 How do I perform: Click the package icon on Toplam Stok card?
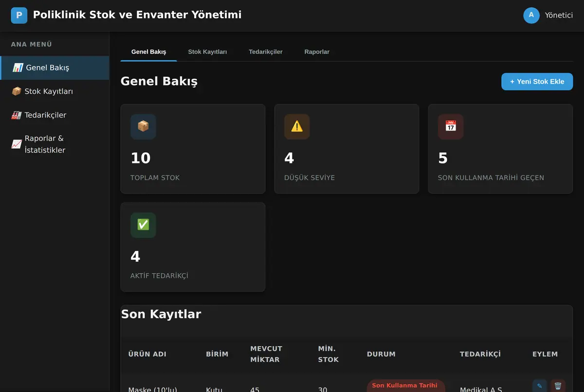point(143,126)
